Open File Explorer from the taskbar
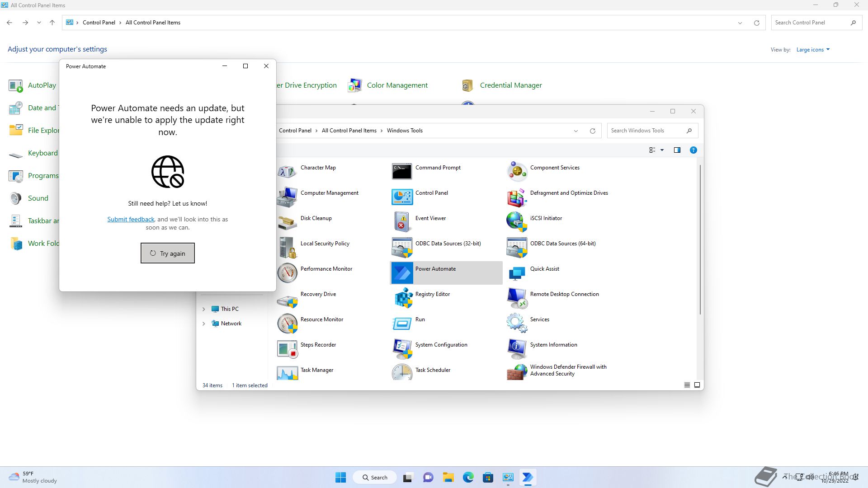This screenshot has height=488, width=868. coord(448,477)
